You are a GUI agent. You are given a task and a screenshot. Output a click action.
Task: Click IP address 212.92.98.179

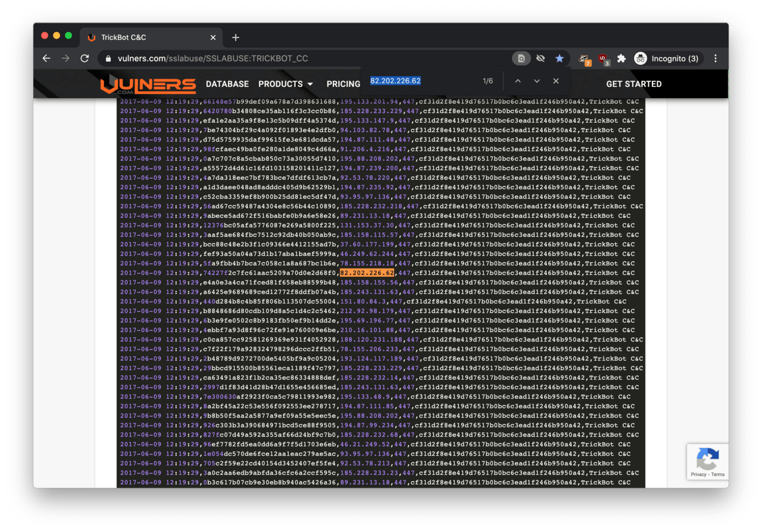click(x=367, y=311)
